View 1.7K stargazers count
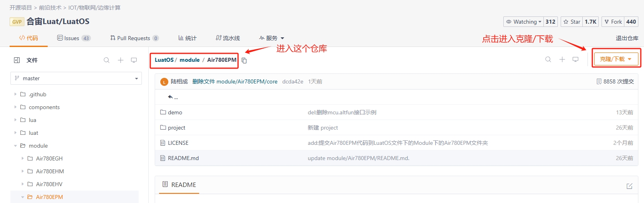Image resolution: width=644 pixels, height=203 pixels. click(x=591, y=22)
